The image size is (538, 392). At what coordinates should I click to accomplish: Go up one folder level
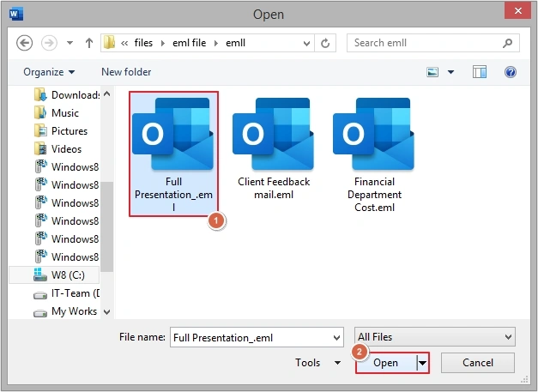point(89,43)
